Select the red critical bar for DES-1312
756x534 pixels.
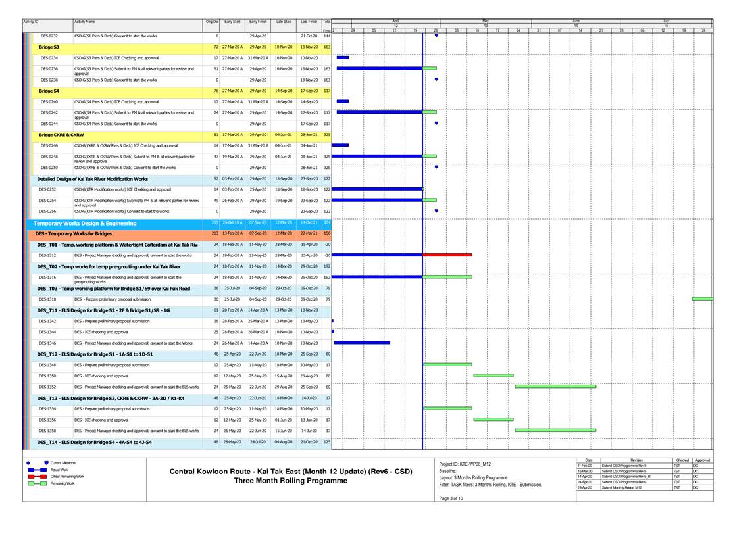pyautogui.click(x=447, y=255)
